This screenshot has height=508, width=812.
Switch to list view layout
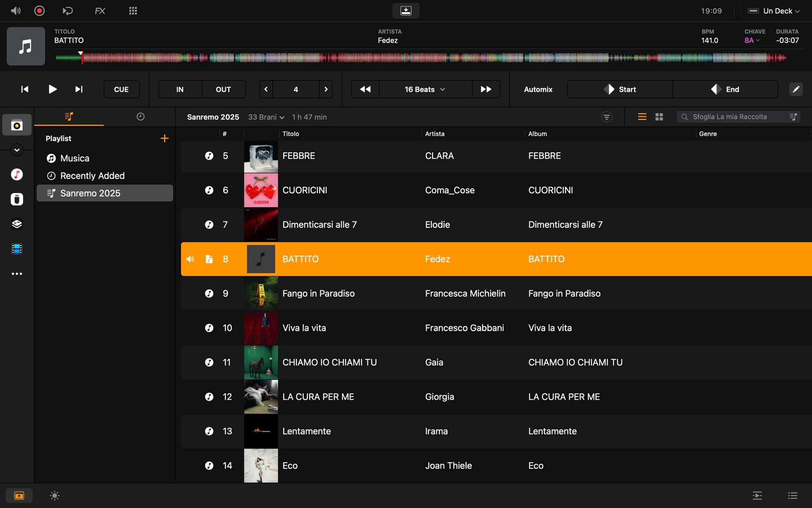pyautogui.click(x=642, y=117)
